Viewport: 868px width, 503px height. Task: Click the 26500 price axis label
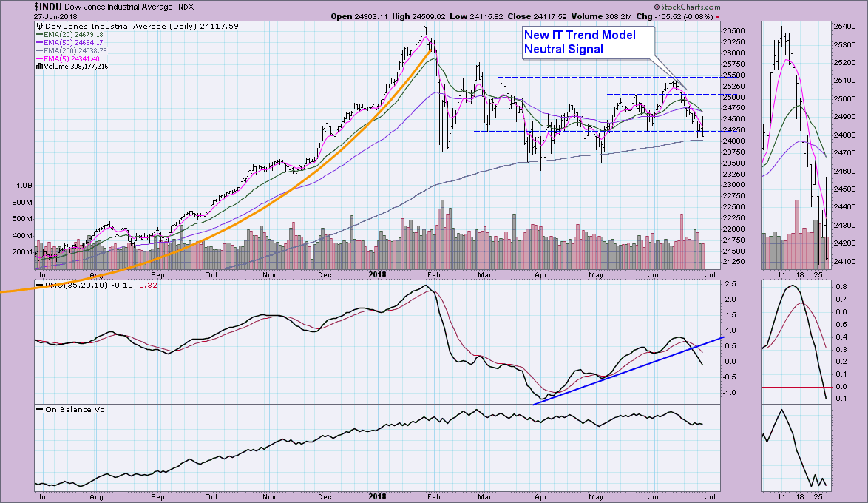[733, 31]
